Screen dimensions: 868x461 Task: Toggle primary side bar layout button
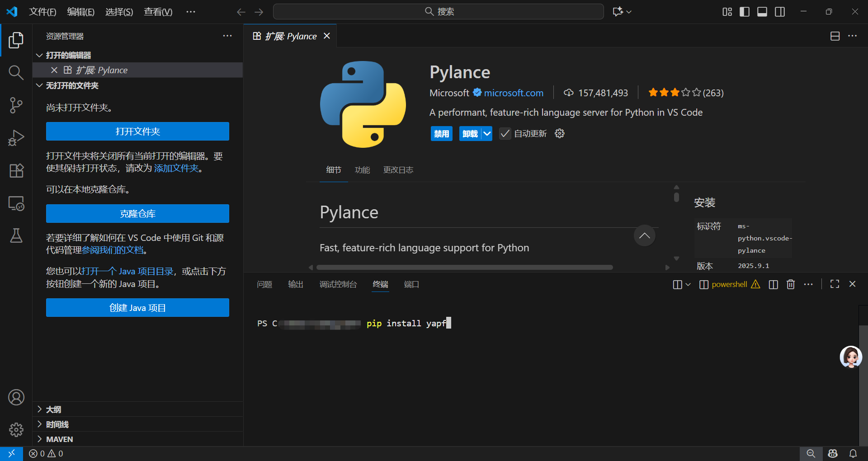point(745,12)
